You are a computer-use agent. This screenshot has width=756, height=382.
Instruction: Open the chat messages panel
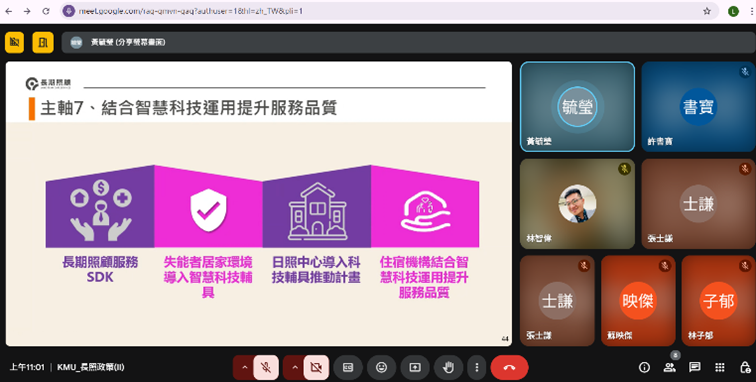tap(695, 368)
